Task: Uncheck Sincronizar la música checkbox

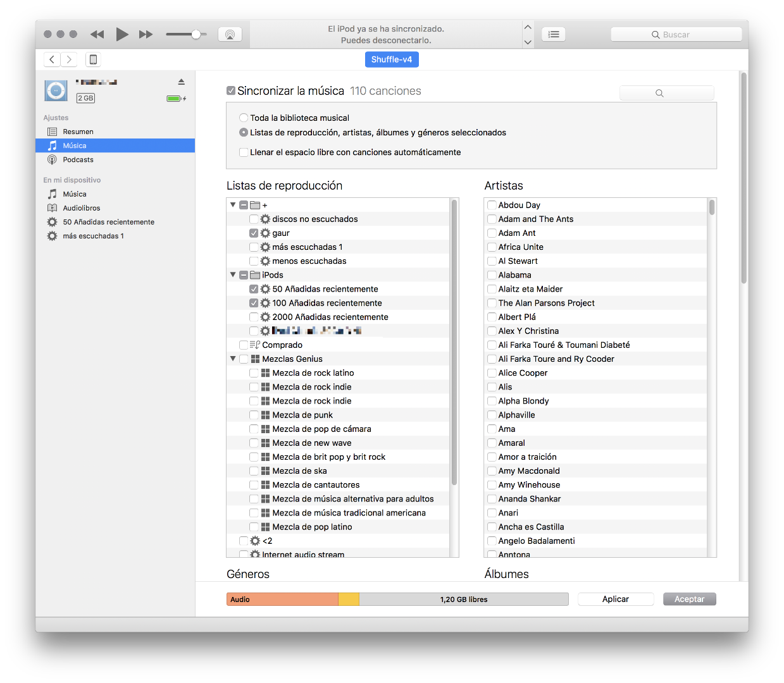Action: click(x=231, y=90)
